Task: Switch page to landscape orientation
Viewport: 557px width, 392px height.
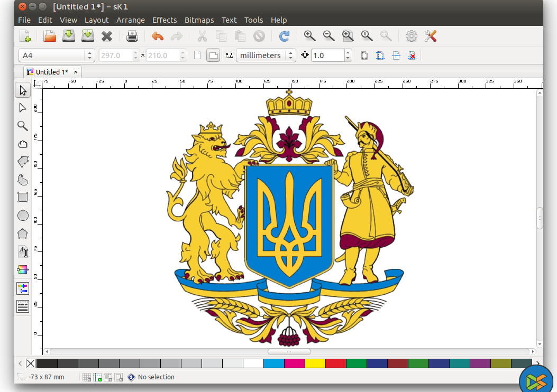Action: click(213, 55)
